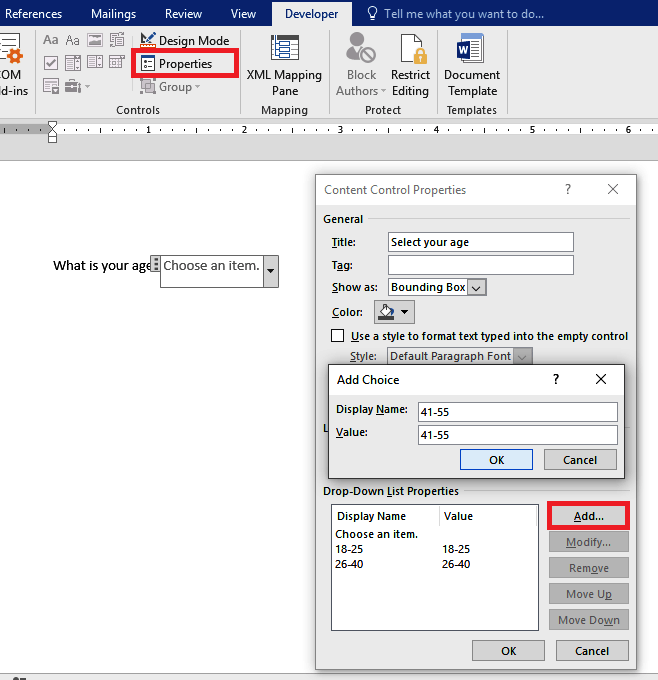Insert a Plain Text content control
Viewport: 658px width, 680px height.
coord(72,40)
